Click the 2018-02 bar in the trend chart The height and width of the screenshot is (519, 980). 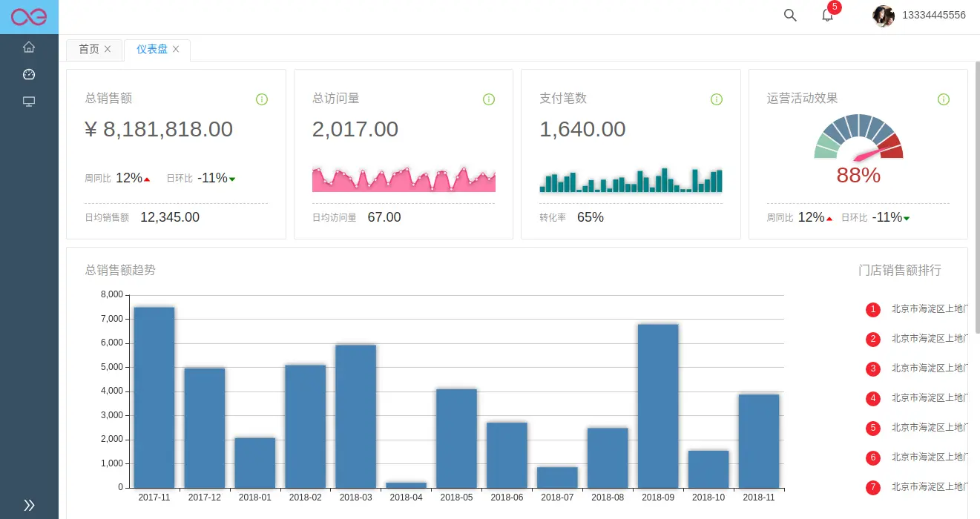point(306,426)
